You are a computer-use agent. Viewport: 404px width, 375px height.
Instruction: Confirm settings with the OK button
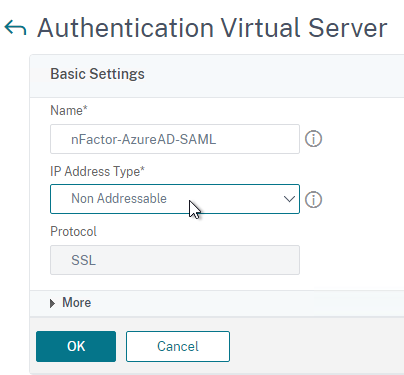76,346
